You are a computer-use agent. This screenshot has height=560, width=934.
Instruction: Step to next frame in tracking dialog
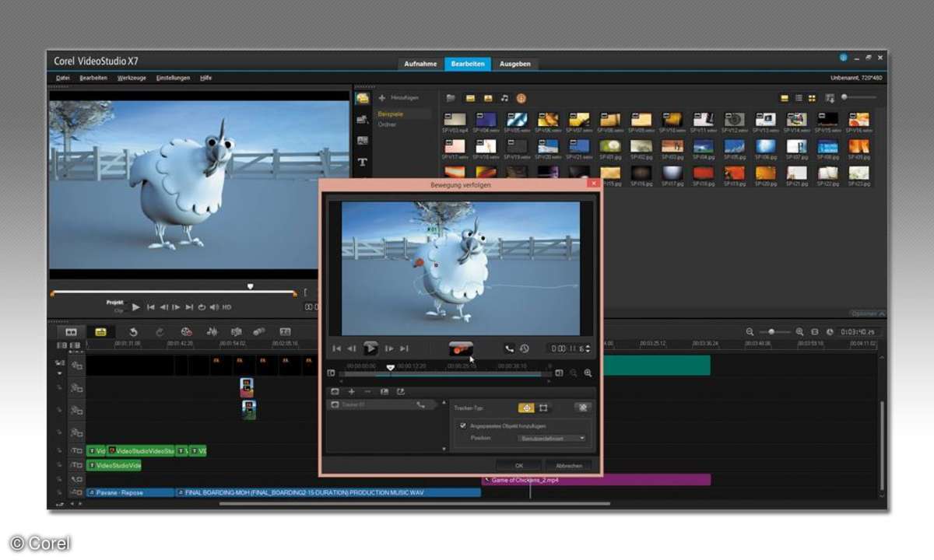389,349
